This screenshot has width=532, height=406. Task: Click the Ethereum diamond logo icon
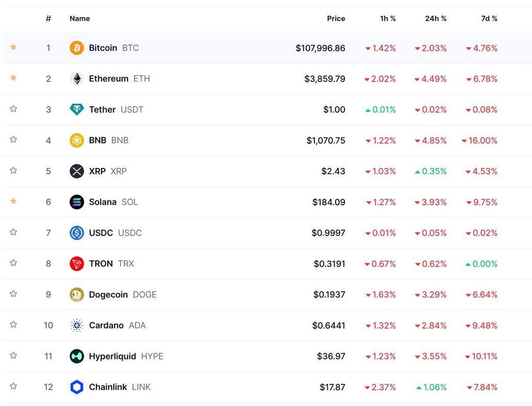click(77, 79)
